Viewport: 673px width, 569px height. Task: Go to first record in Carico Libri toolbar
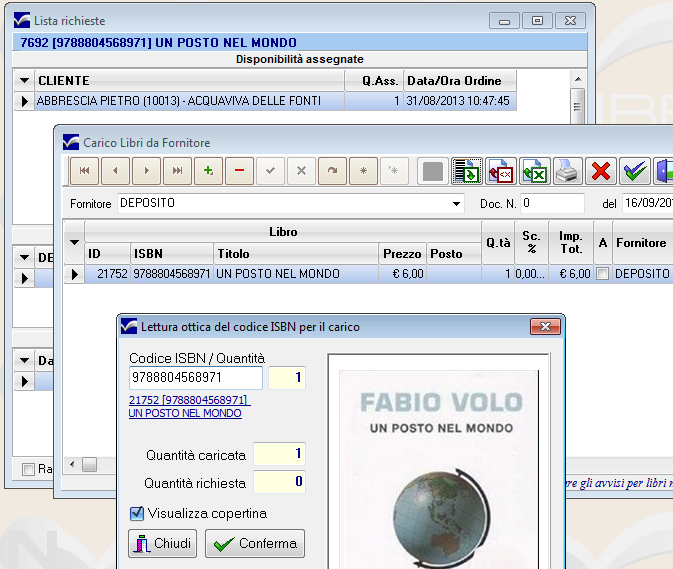[x=85, y=171]
